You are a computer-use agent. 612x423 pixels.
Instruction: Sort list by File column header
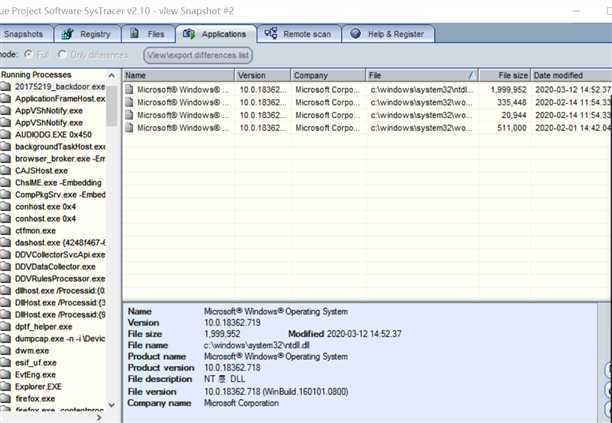(x=422, y=75)
